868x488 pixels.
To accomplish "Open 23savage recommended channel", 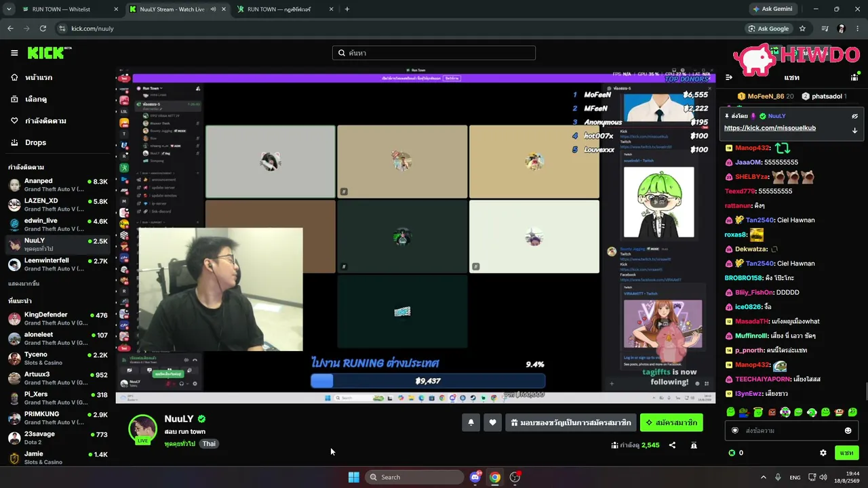I will [x=58, y=438].
